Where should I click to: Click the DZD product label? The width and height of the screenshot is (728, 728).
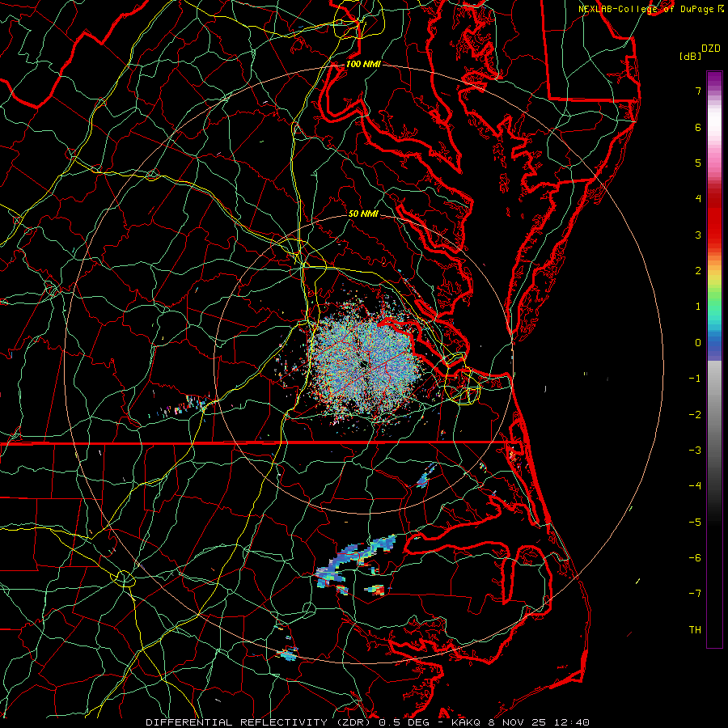pyautogui.click(x=711, y=49)
